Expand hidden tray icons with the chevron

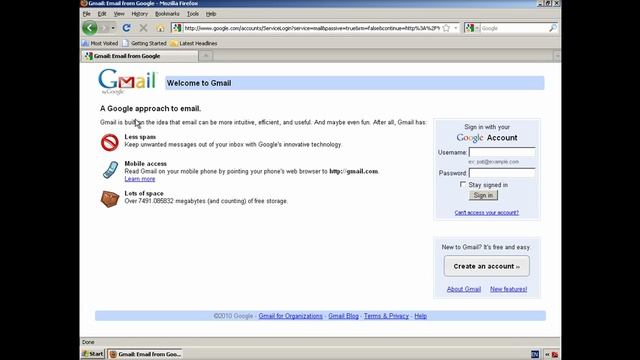[547, 355]
